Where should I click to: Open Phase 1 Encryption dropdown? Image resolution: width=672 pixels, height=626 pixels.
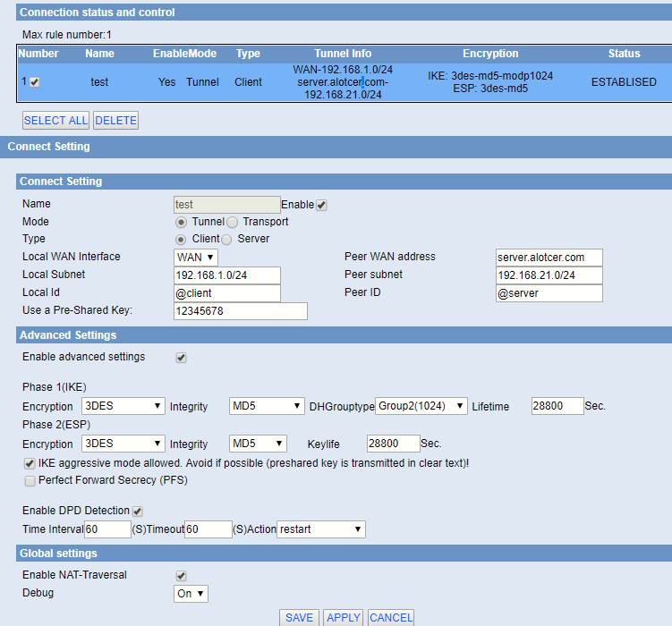123,406
